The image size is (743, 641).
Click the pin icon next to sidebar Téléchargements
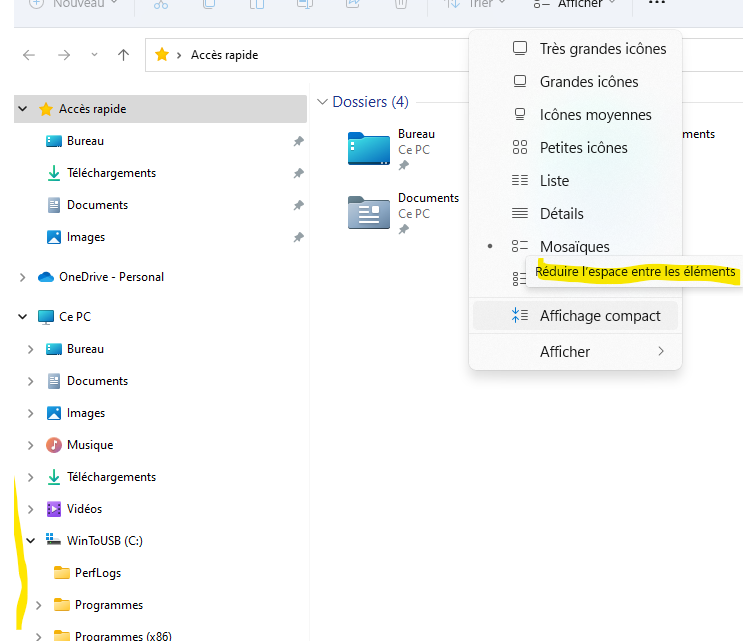coord(299,173)
